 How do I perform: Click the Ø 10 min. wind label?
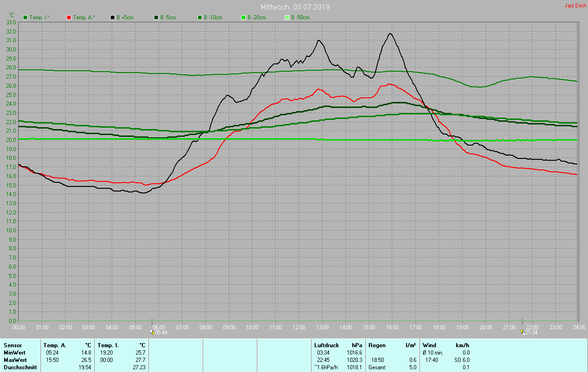(x=433, y=352)
